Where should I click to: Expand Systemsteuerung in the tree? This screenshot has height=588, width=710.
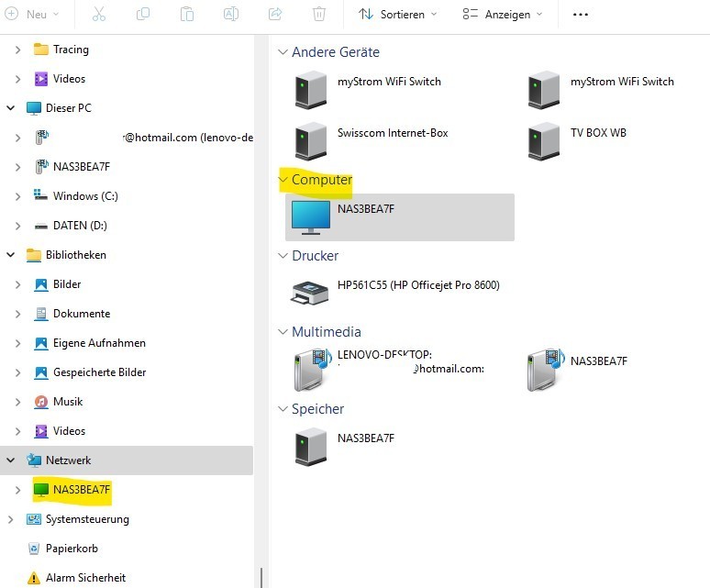pyautogui.click(x=10, y=519)
